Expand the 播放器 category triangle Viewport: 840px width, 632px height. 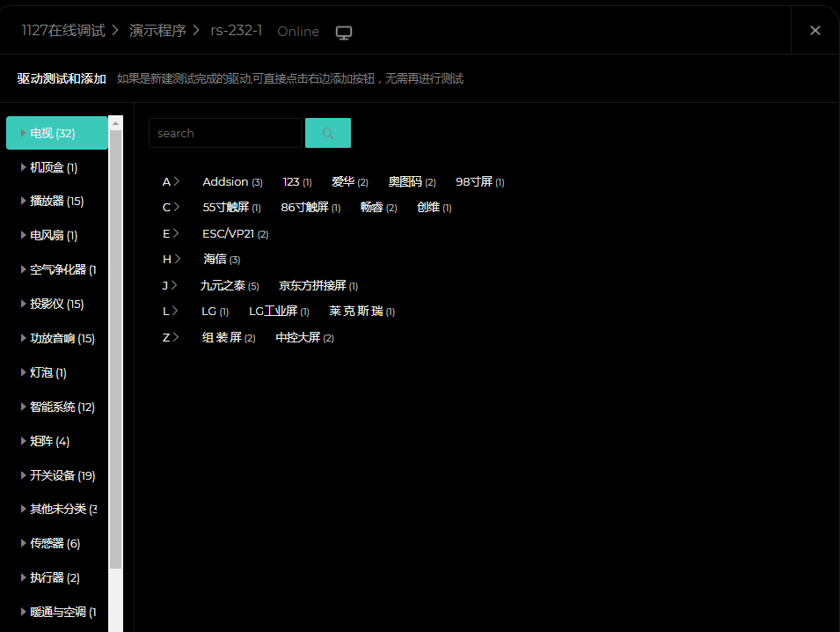tap(23, 201)
